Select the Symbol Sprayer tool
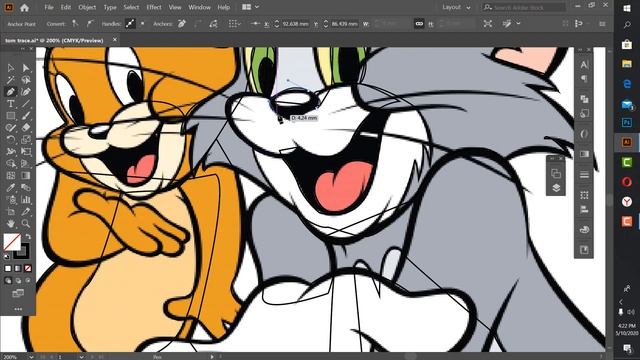The height and width of the screenshot is (360, 640). (x=11, y=200)
